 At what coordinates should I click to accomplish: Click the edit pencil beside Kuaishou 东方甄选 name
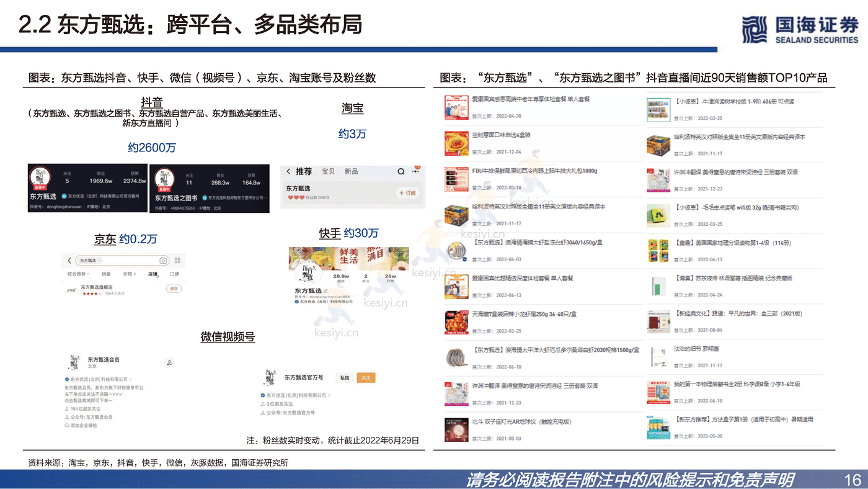click(x=325, y=290)
